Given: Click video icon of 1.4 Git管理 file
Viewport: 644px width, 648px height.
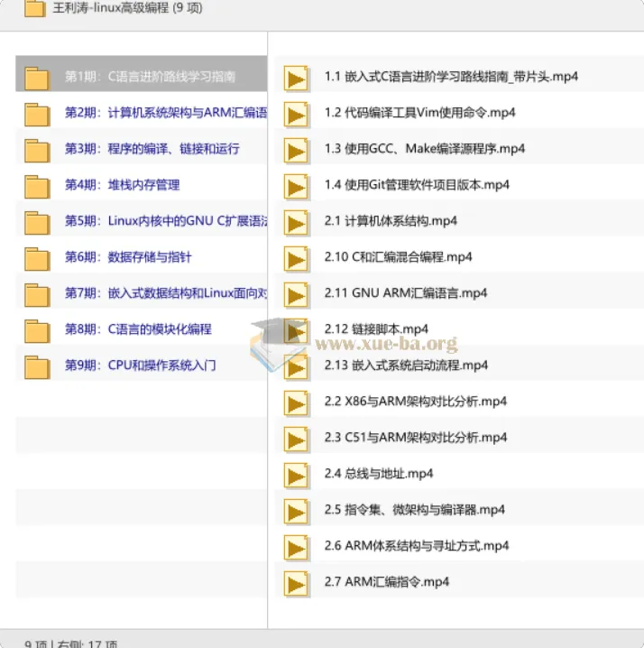Looking at the screenshot, I should pyautogui.click(x=296, y=187).
